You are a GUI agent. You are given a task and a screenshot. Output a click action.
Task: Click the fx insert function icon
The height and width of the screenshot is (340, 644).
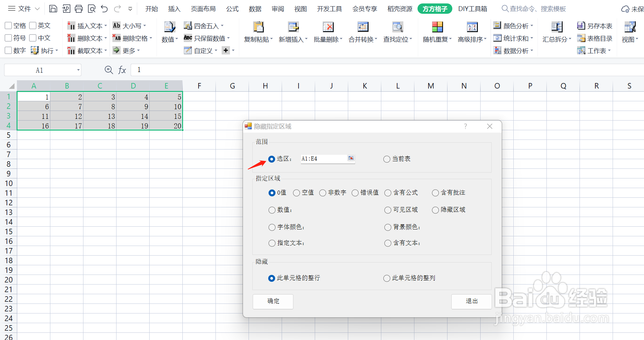pyautogui.click(x=122, y=70)
